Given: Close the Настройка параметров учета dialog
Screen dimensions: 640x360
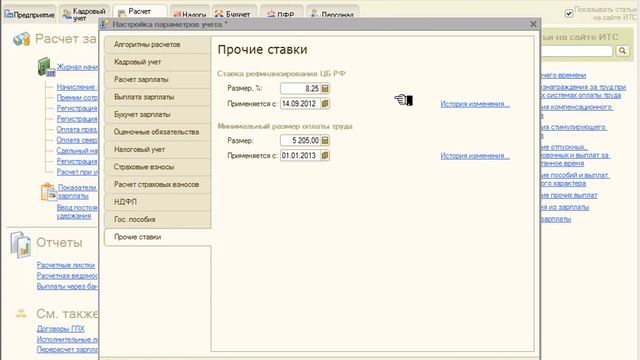Looking at the screenshot, I should pos(533,24).
